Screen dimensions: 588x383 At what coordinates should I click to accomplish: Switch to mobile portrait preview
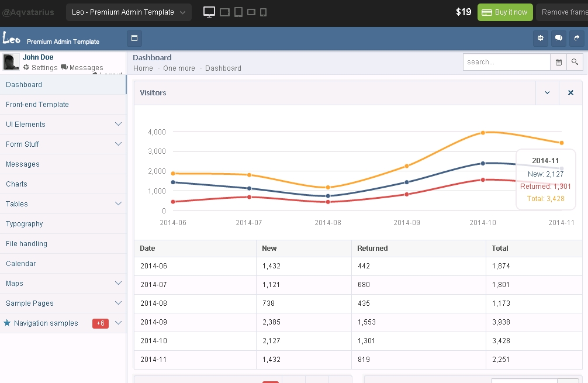[263, 12]
